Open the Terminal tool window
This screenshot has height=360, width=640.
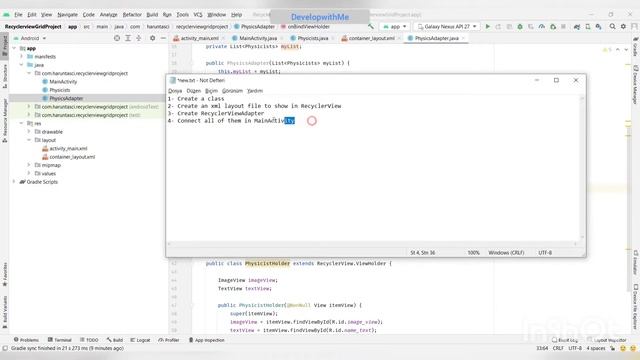point(60,340)
